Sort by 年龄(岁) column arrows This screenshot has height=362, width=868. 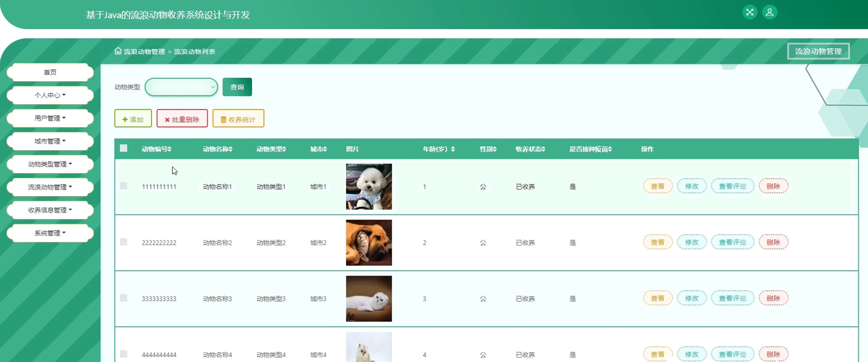click(453, 149)
